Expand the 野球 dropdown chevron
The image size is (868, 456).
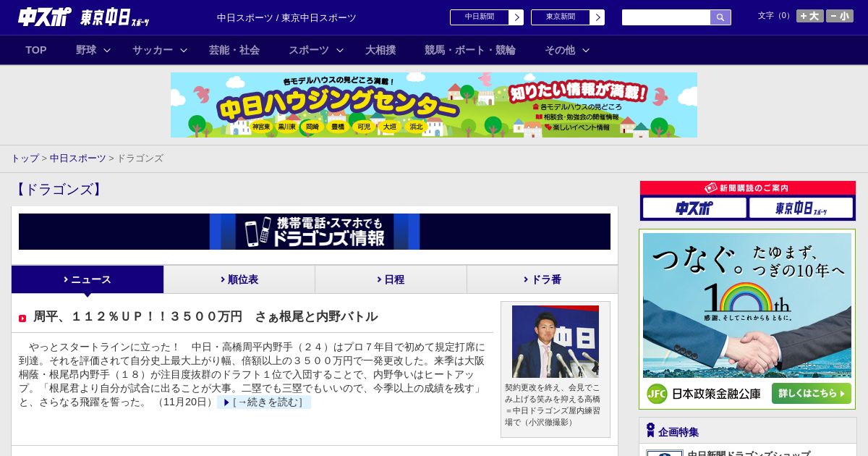(107, 50)
